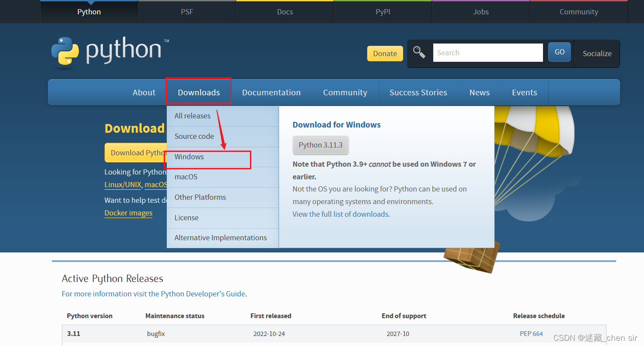
Task: Click the GO search button
Action: tap(560, 52)
